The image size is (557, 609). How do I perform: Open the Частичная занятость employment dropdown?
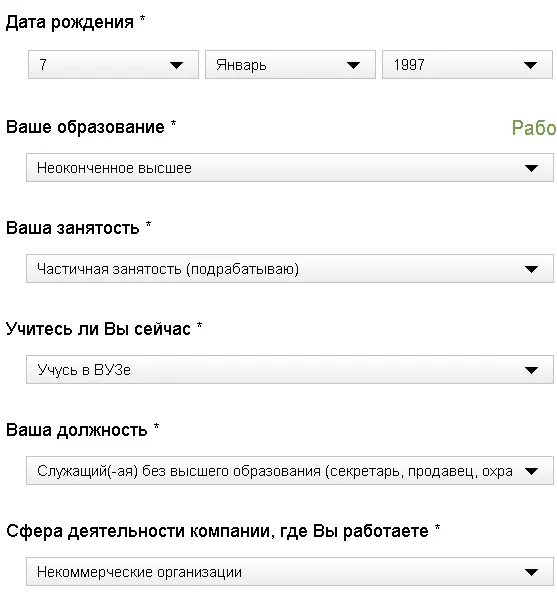[x=290, y=268]
